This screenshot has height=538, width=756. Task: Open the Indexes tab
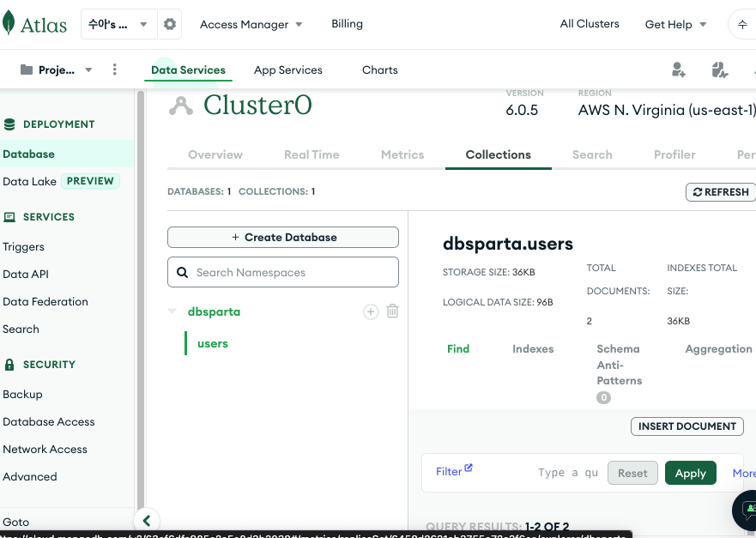coord(533,349)
